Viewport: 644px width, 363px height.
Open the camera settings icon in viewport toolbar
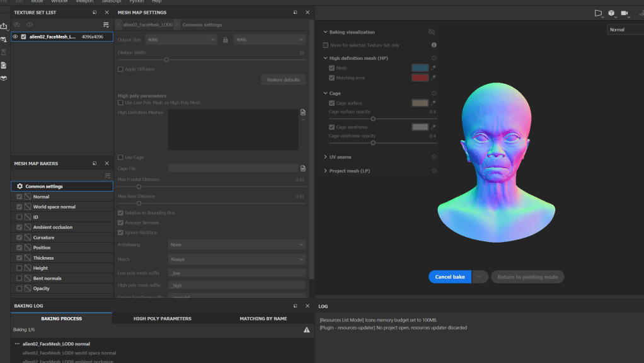624,13
